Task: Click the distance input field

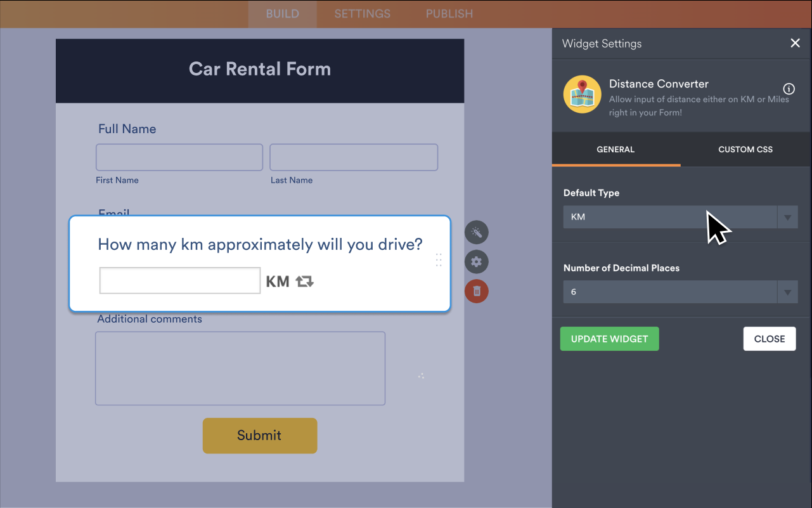Action: click(x=180, y=280)
